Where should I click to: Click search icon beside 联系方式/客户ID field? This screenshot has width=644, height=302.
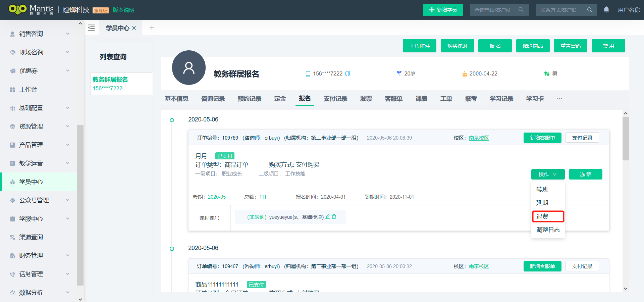coord(590,10)
